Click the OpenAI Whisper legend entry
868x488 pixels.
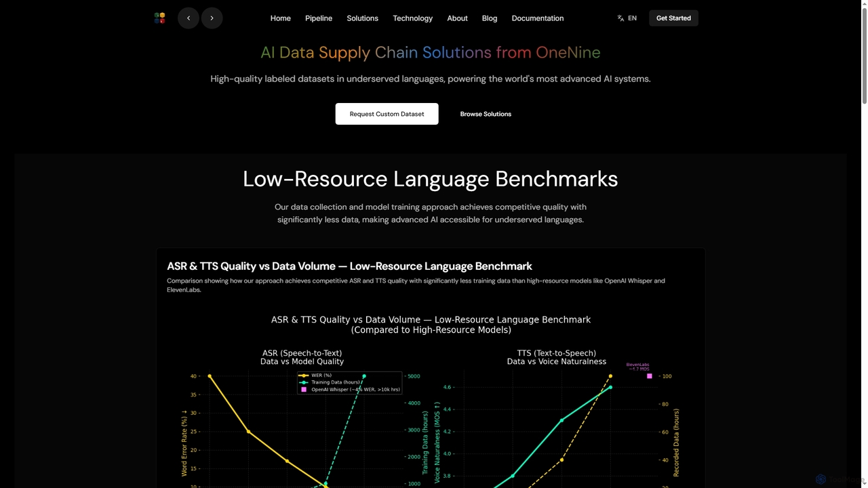[350, 390]
